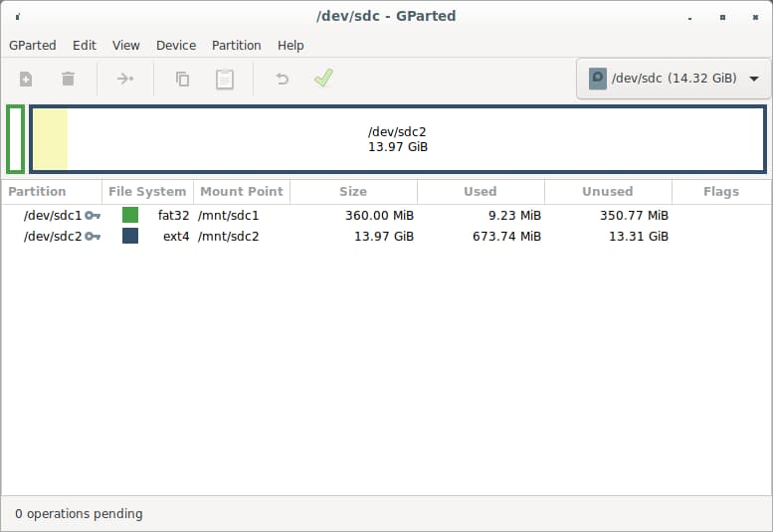The width and height of the screenshot is (773, 532).
Task: Sort by the File System column header
Action: 147,191
